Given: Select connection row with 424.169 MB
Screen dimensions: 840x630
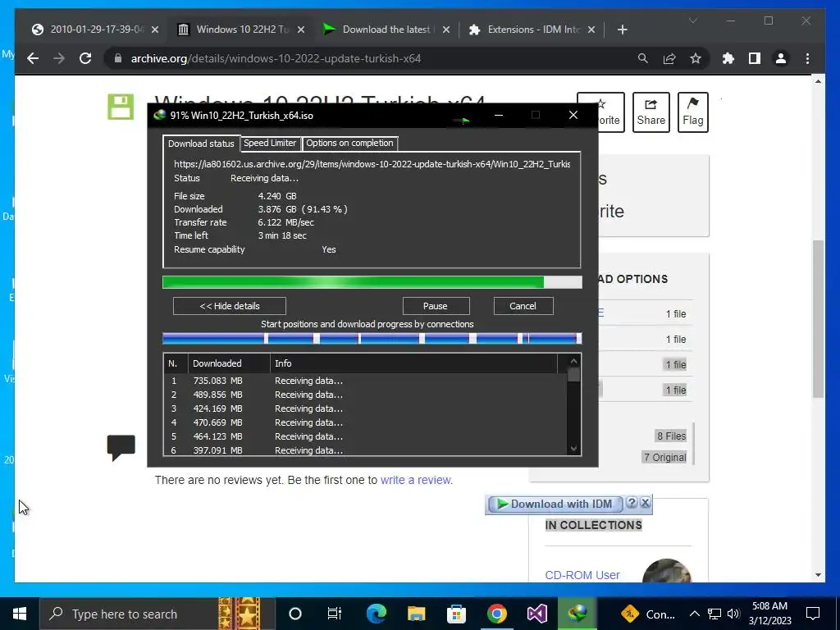Looking at the screenshot, I should point(365,409).
